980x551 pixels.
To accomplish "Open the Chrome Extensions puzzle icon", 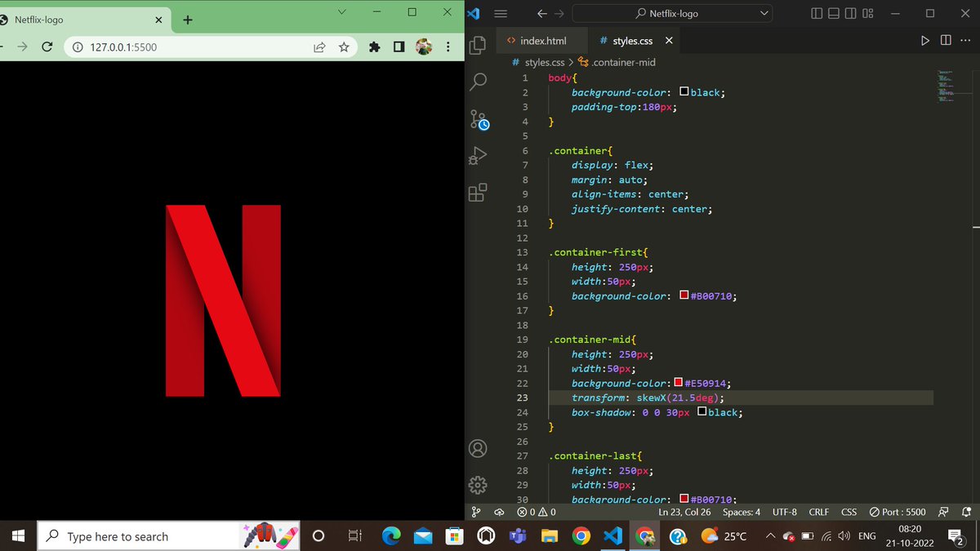I will tap(375, 47).
